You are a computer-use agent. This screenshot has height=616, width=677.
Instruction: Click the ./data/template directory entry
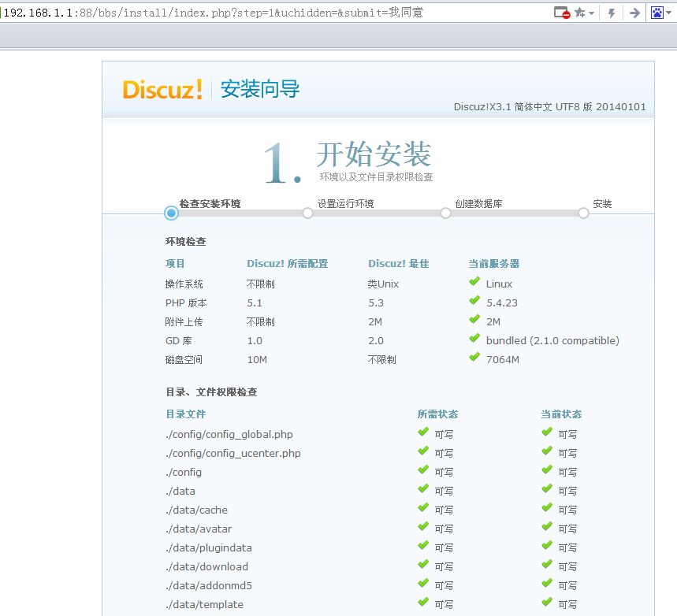pos(205,604)
